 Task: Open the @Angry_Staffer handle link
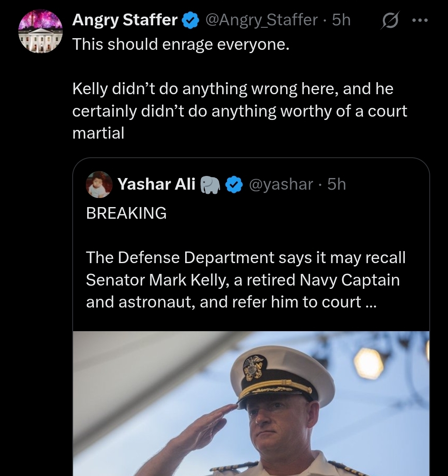point(261,20)
